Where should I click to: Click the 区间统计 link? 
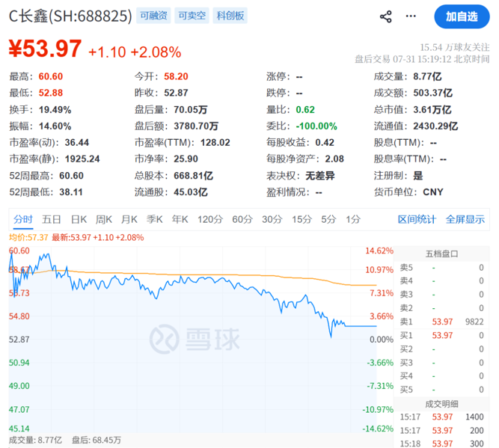(x=417, y=219)
